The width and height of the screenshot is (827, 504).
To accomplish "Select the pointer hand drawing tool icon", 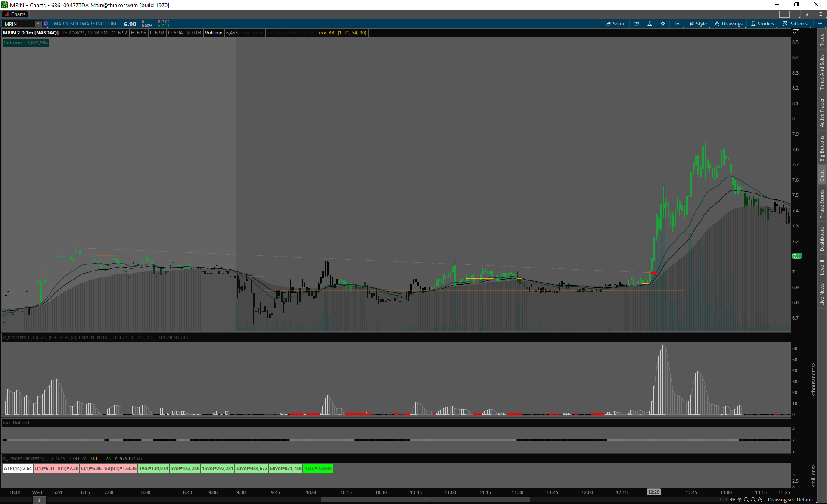I will [760, 500].
